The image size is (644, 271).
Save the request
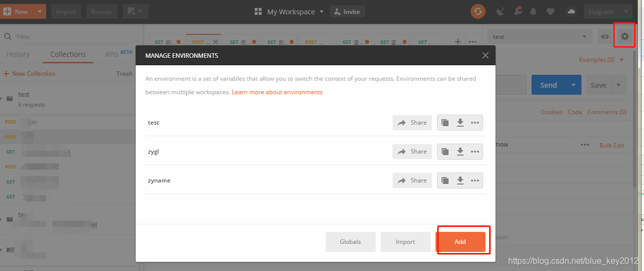598,85
